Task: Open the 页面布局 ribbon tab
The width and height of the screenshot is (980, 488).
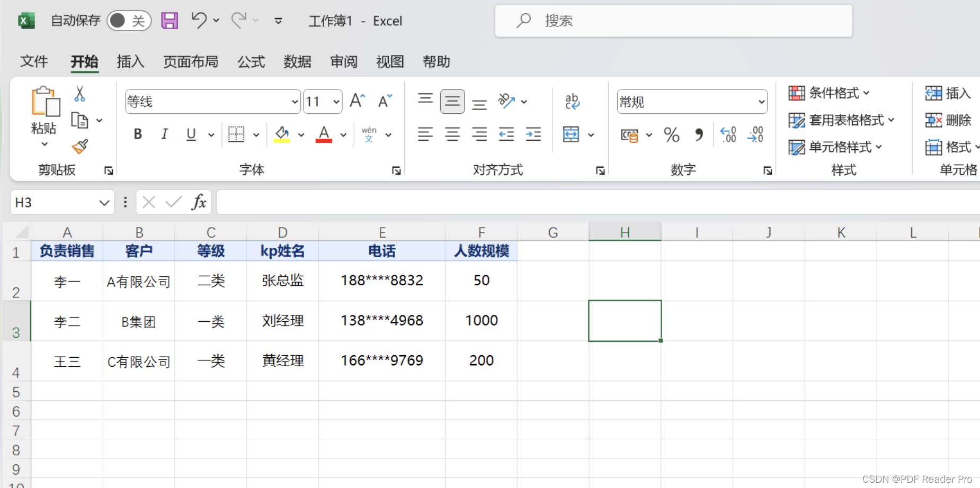Action: pos(191,62)
